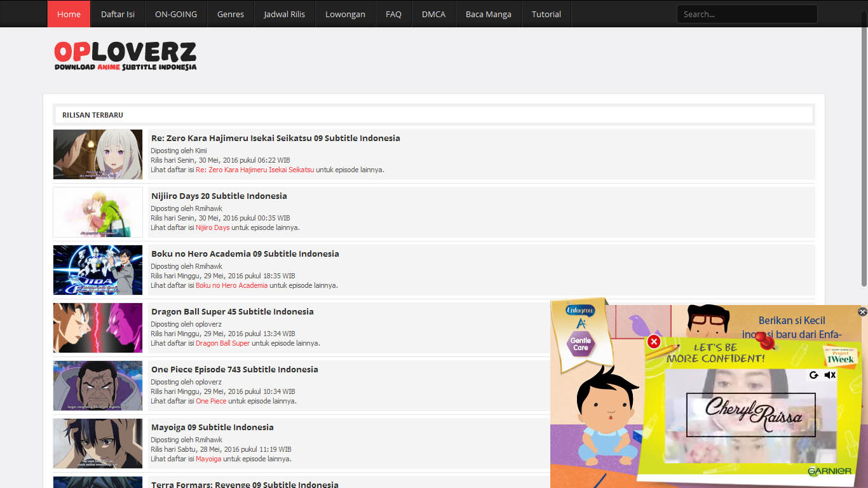Open the Jadwal Rilis menu
The height and width of the screenshot is (488, 868).
point(285,14)
